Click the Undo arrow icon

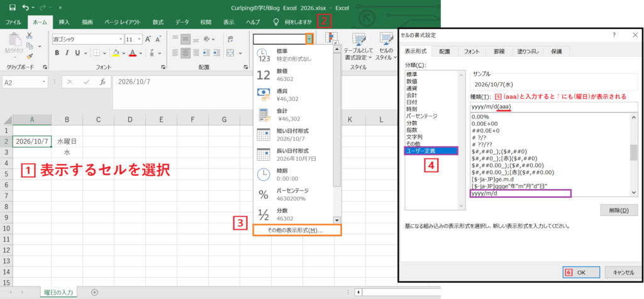click(26, 8)
